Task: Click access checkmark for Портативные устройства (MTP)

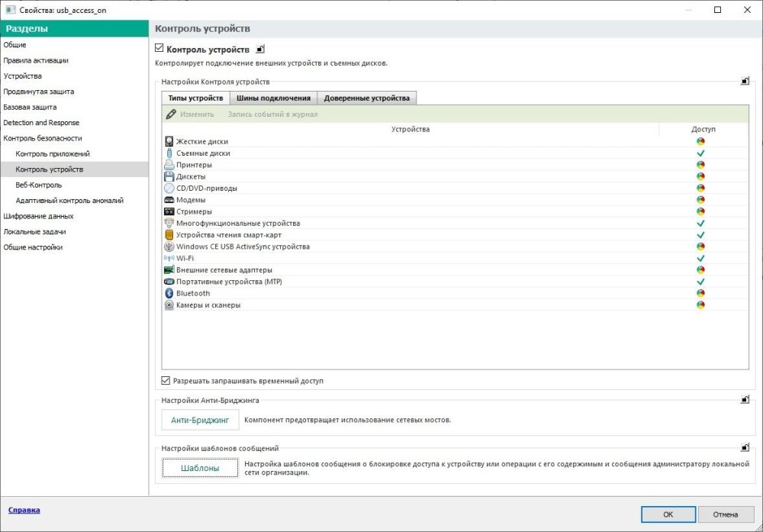Action: tap(700, 282)
